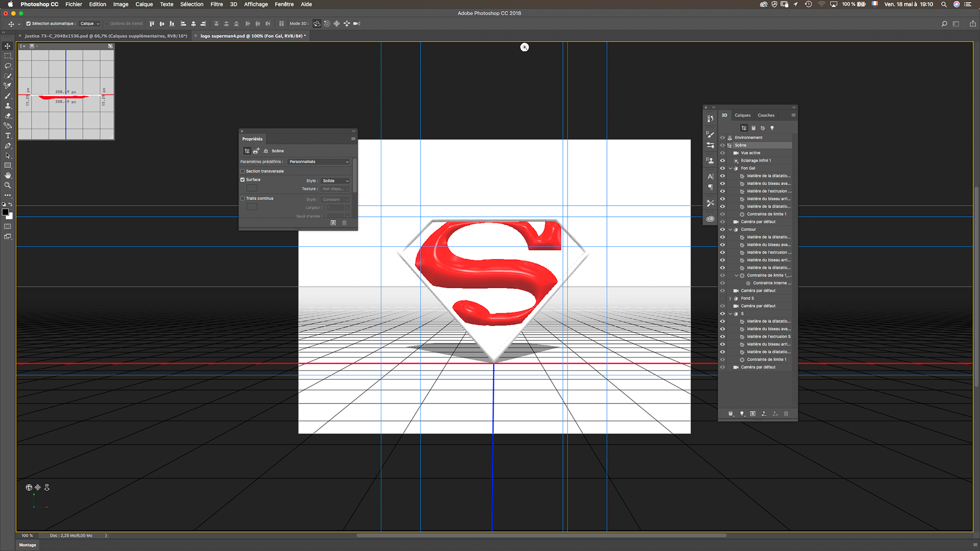This screenshot has height=551, width=980.
Task: Switch to Justice 73-C_2048x1536.psd document tab
Action: click(106, 36)
